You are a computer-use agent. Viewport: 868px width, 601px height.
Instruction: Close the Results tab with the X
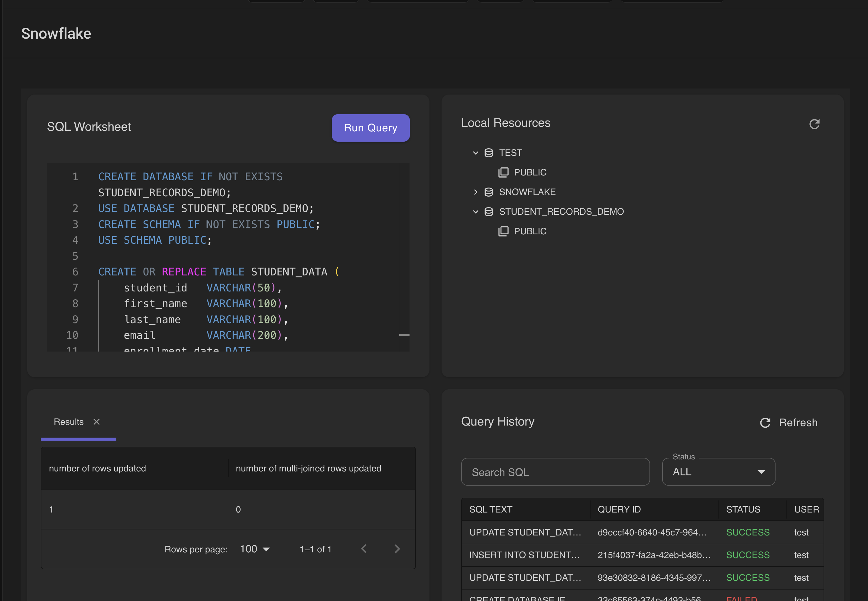tap(96, 422)
